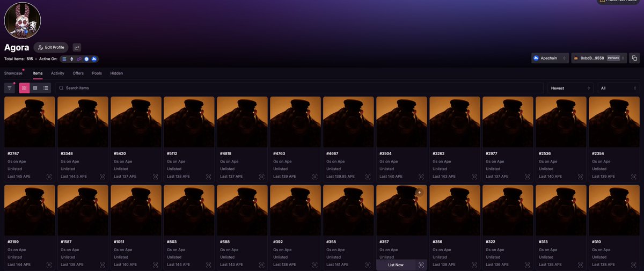
Task: Click the scan icon next to List Now
Action: point(421,265)
